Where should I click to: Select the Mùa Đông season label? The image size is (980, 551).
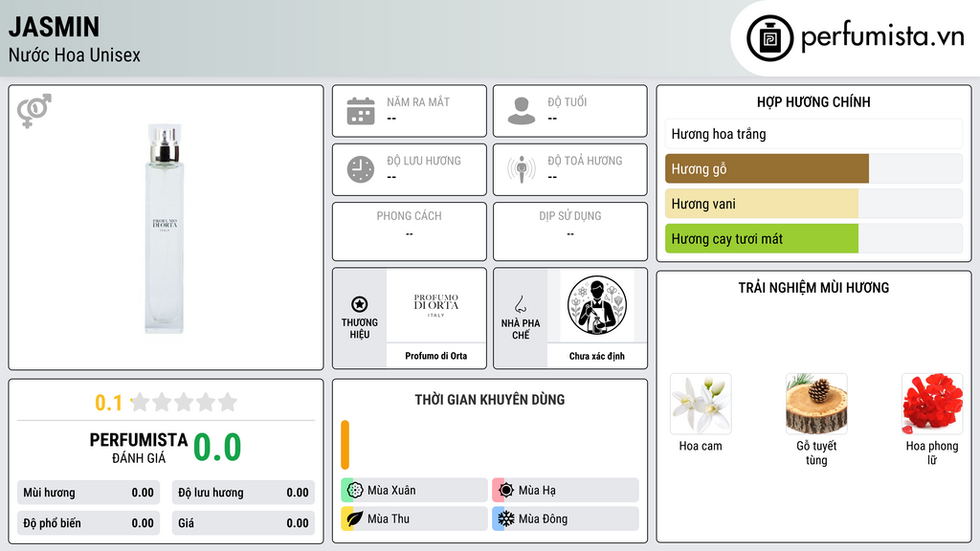click(x=543, y=518)
